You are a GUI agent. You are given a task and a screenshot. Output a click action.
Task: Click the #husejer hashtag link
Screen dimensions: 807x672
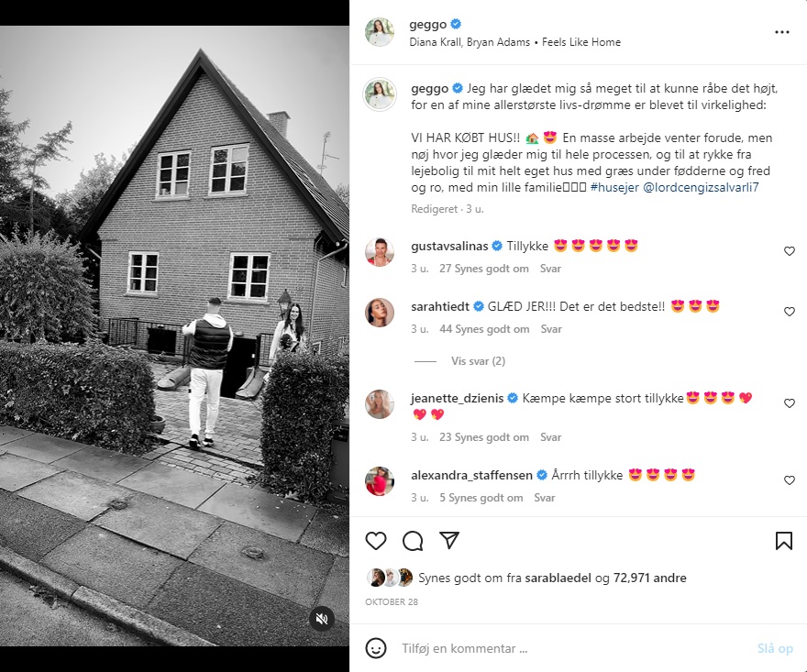pos(614,187)
